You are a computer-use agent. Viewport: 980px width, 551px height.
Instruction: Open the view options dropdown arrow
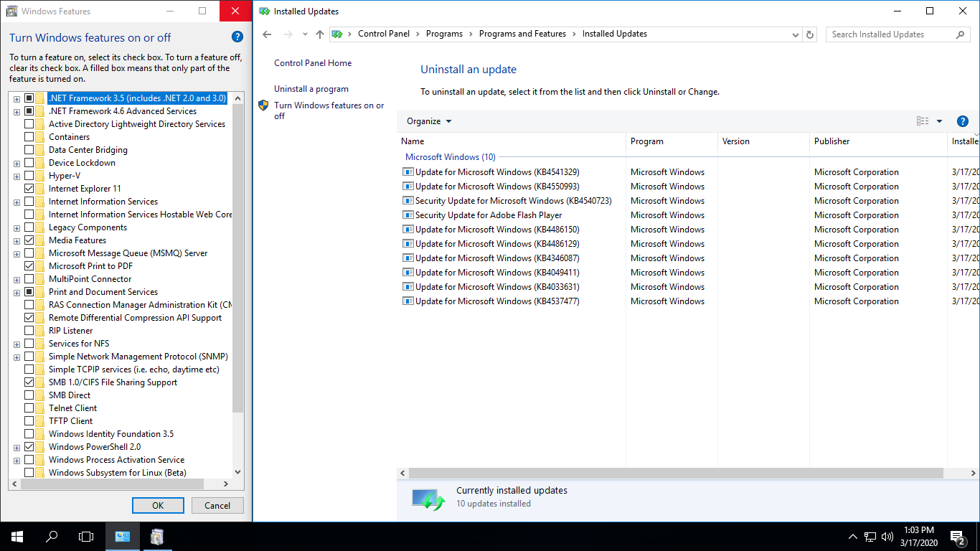coord(939,121)
